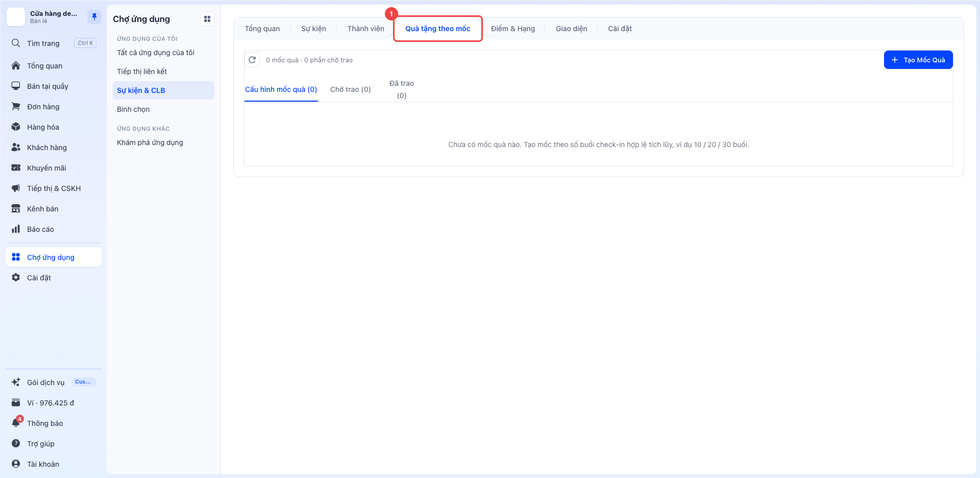The image size is (980, 478).
Task: Open Tất cả ứng dụng của tôi
Action: (x=156, y=53)
